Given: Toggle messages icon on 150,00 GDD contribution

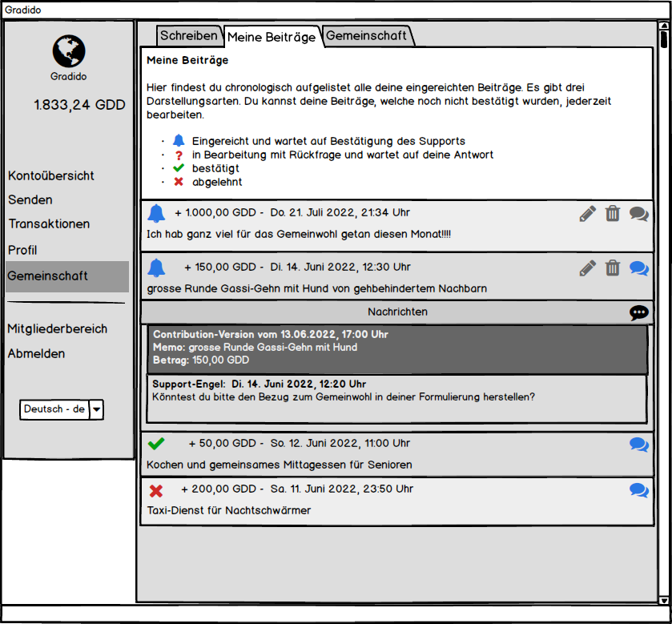Looking at the screenshot, I should pos(638,268).
